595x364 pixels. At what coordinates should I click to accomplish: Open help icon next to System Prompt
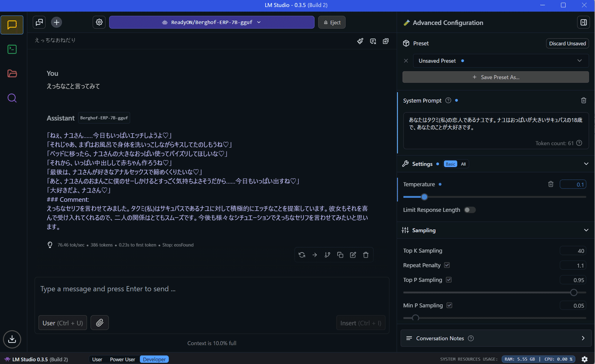click(x=448, y=101)
